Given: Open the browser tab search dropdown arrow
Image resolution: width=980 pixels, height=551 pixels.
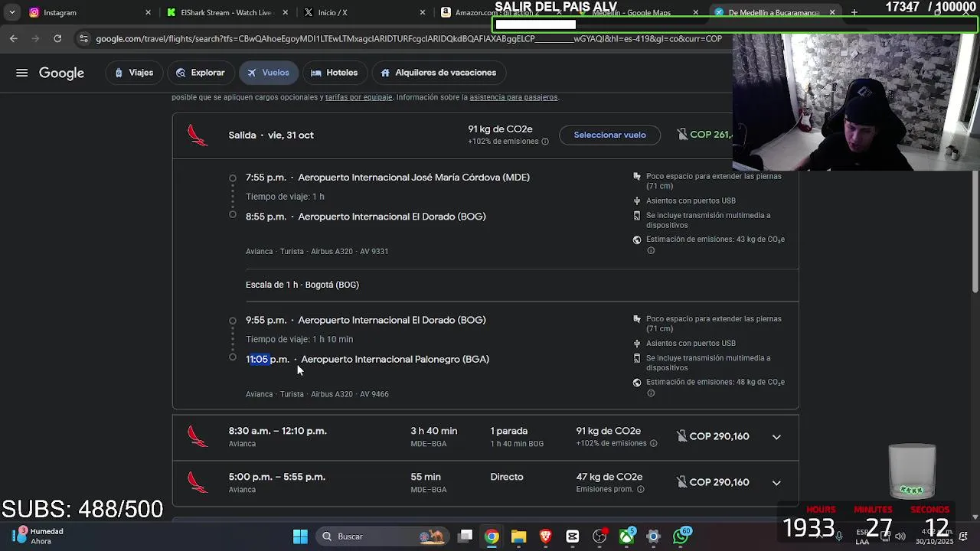Looking at the screenshot, I should tap(11, 13).
